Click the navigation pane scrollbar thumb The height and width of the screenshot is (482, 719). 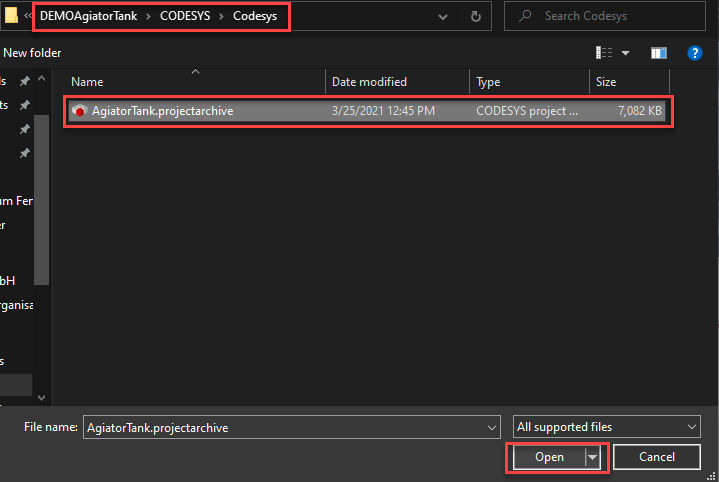(41, 199)
